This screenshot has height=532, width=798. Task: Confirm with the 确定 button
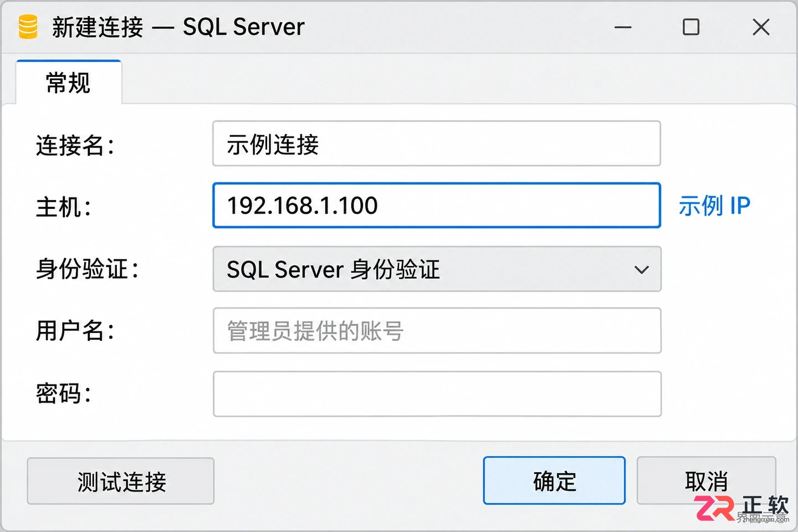(554, 480)
